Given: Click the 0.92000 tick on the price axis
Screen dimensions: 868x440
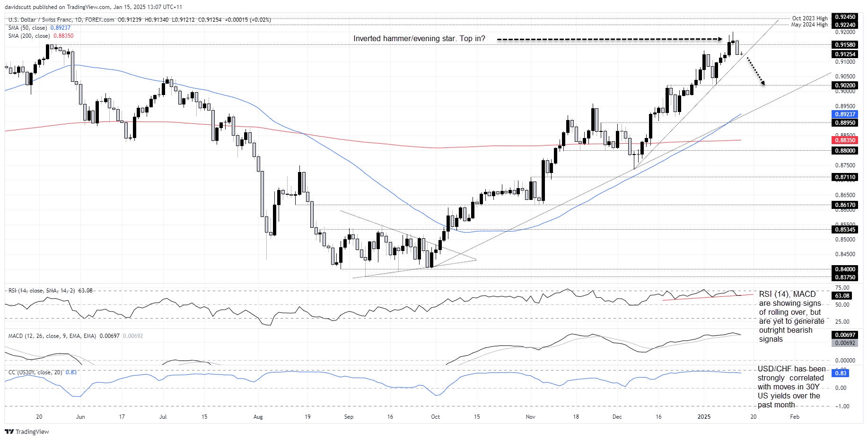Looking at the screenshot, I should 845,32.
